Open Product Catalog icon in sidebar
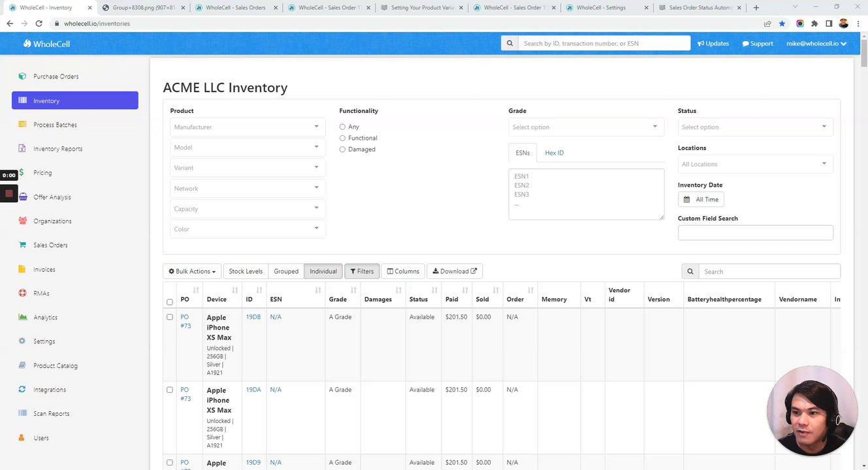 click(x=22, y=366)
